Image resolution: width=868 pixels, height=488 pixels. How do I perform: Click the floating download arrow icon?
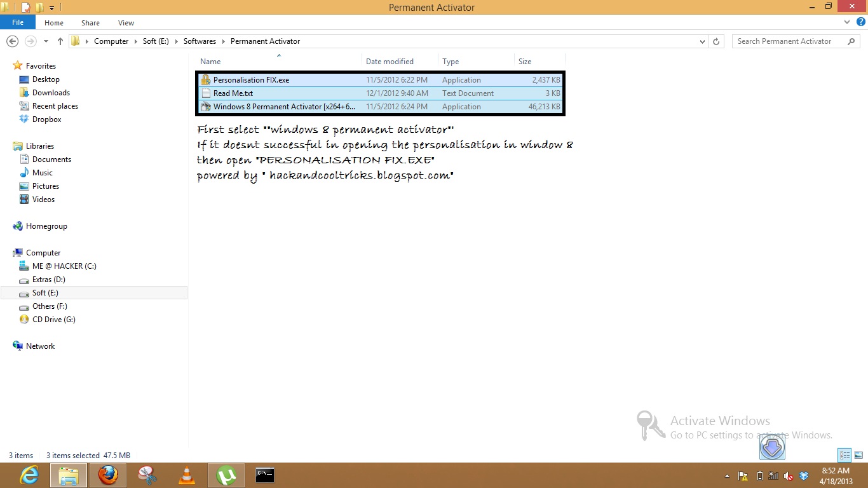772,447
